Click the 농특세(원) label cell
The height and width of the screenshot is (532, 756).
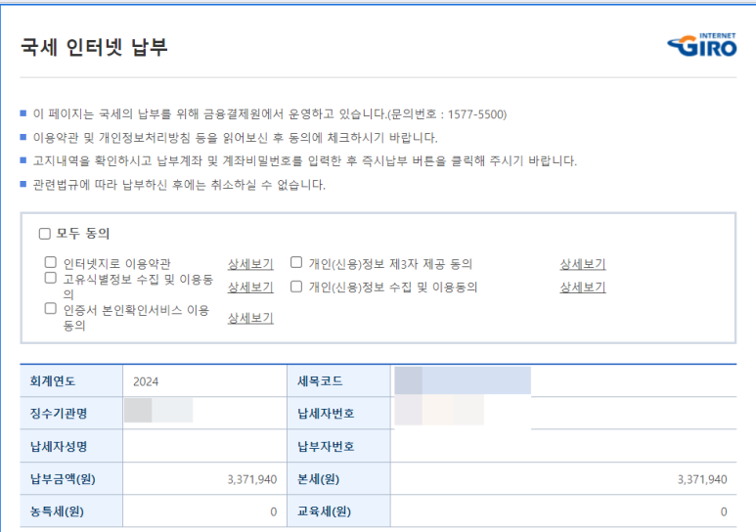[x=71, y=511]
